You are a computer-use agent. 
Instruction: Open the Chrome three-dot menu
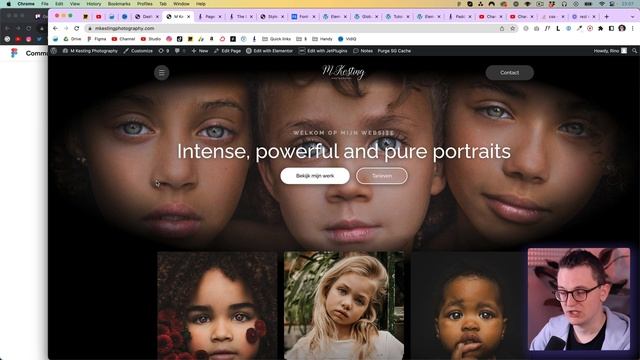click(x=633, y=29)
